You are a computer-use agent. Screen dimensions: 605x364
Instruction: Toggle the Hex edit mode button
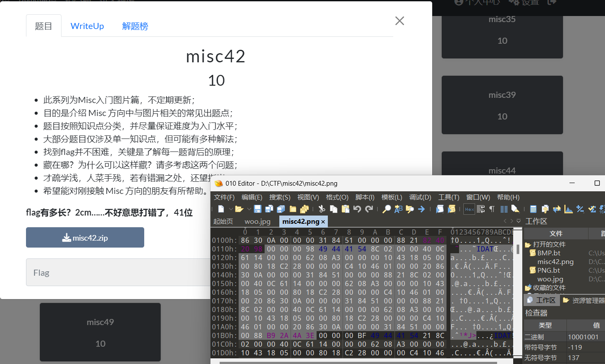(469, 209)
